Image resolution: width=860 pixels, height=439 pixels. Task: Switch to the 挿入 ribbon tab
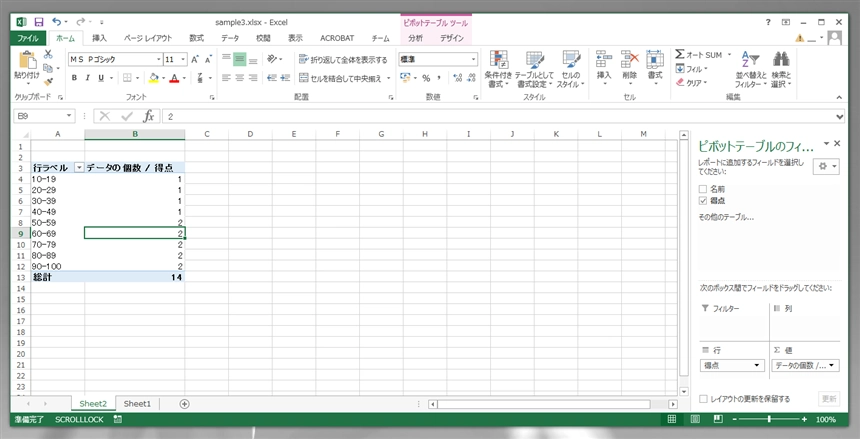(x=99, y=38)
